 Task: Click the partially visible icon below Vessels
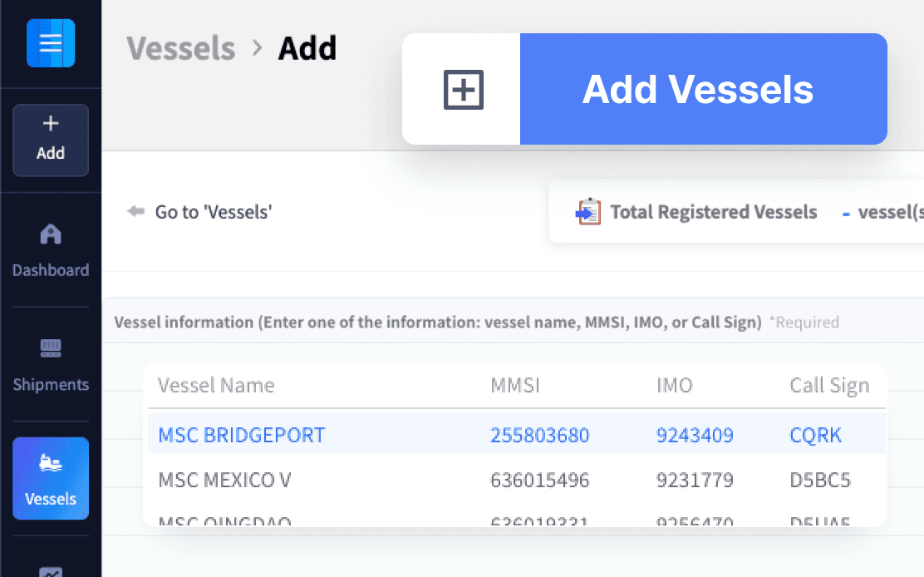tap(51, 572)
